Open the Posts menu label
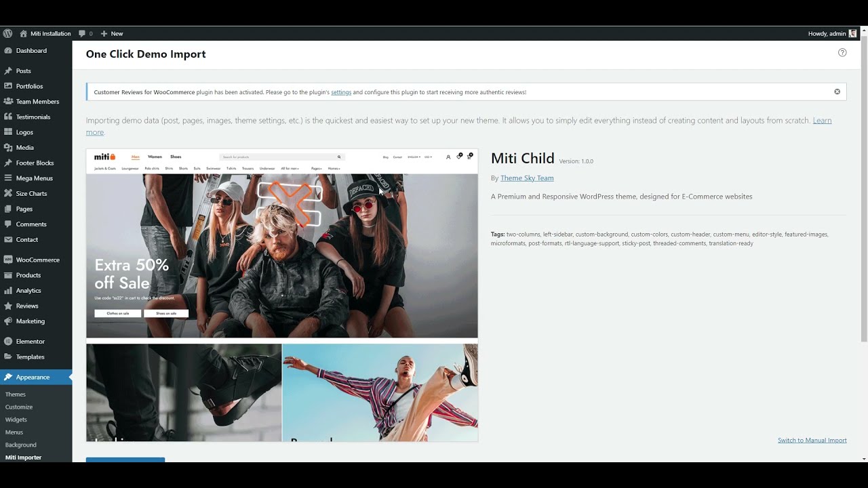The image size is (868, 488). point(23,70)
